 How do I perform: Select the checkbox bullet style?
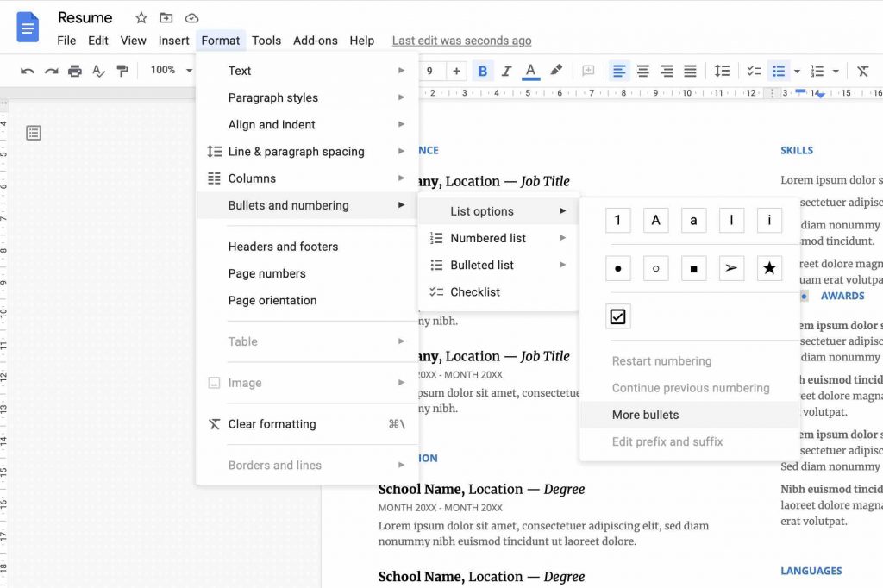(x=617, y=316)
